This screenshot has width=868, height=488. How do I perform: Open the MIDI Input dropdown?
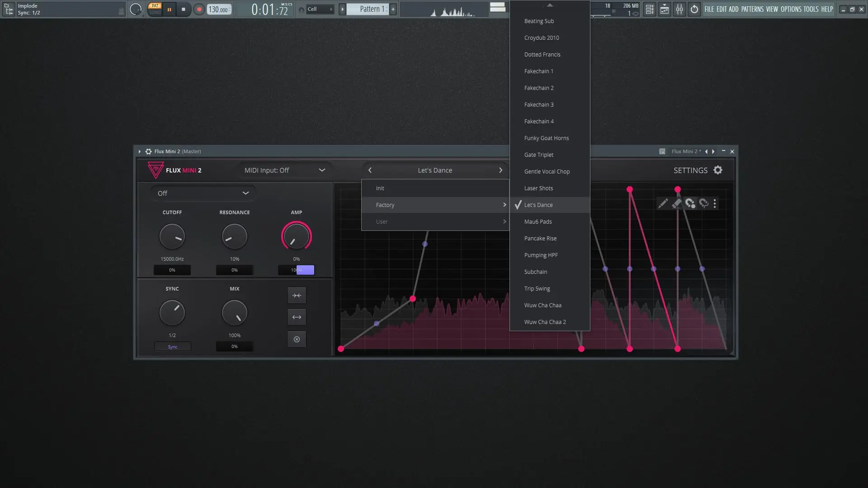click(x=285, y=170)
